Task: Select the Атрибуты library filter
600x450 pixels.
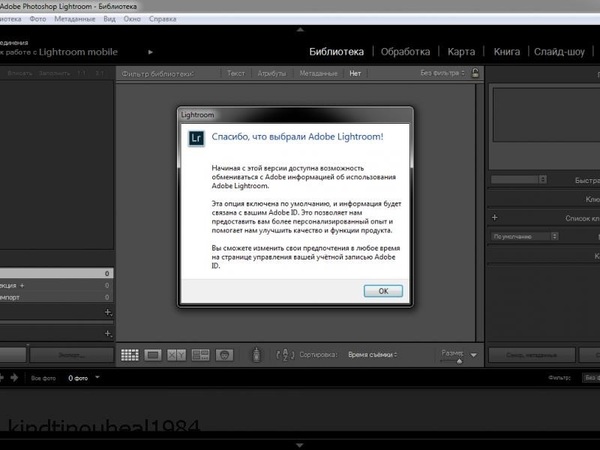Action: pyautogui.click(x=272, y=73)
